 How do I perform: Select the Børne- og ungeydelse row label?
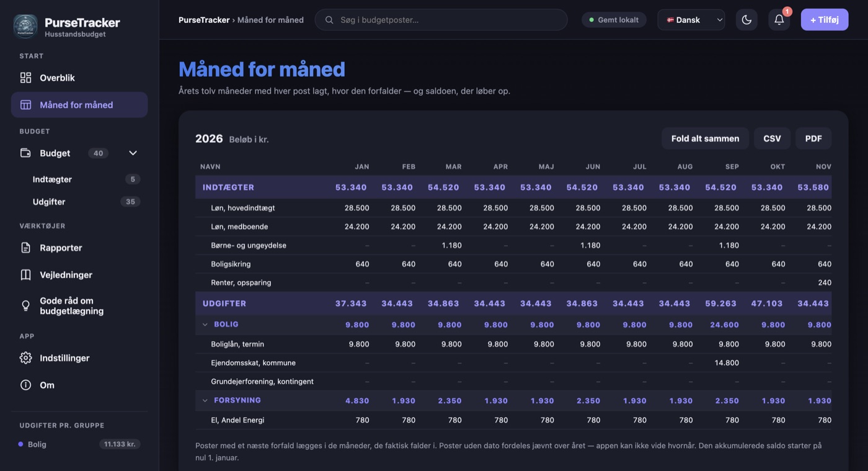click(x=249, y=245)
